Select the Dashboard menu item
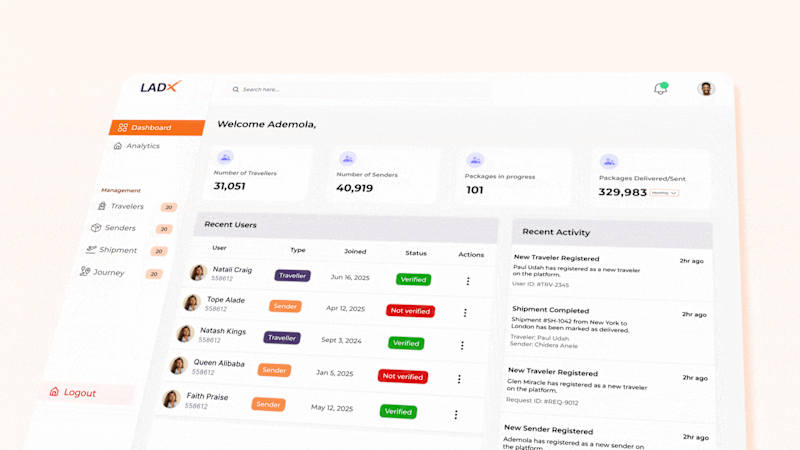The image size is (800, 450). 157,128
